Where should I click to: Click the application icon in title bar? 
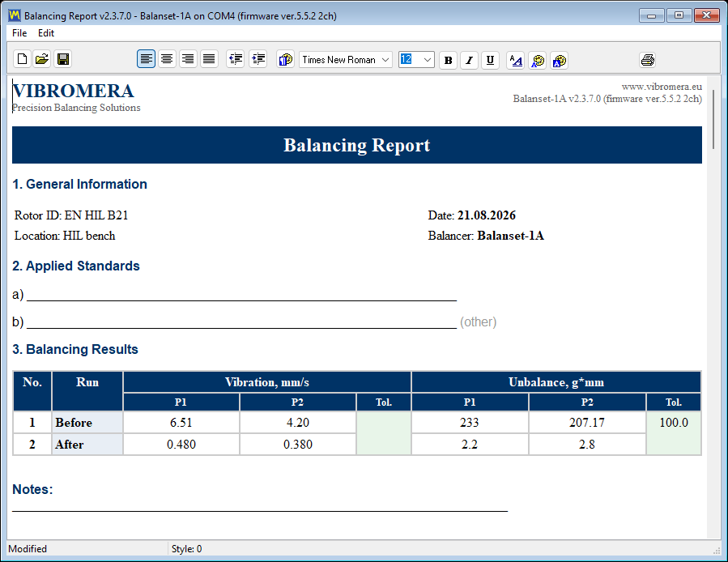click(x=15, y=15)
